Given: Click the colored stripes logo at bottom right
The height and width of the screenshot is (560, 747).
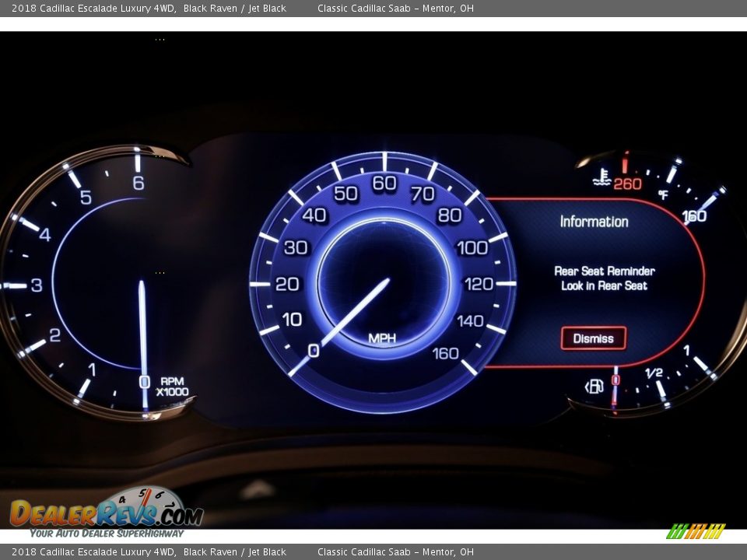Looking at the screenshot, I should pyautogui.click(x=695, y=531).
